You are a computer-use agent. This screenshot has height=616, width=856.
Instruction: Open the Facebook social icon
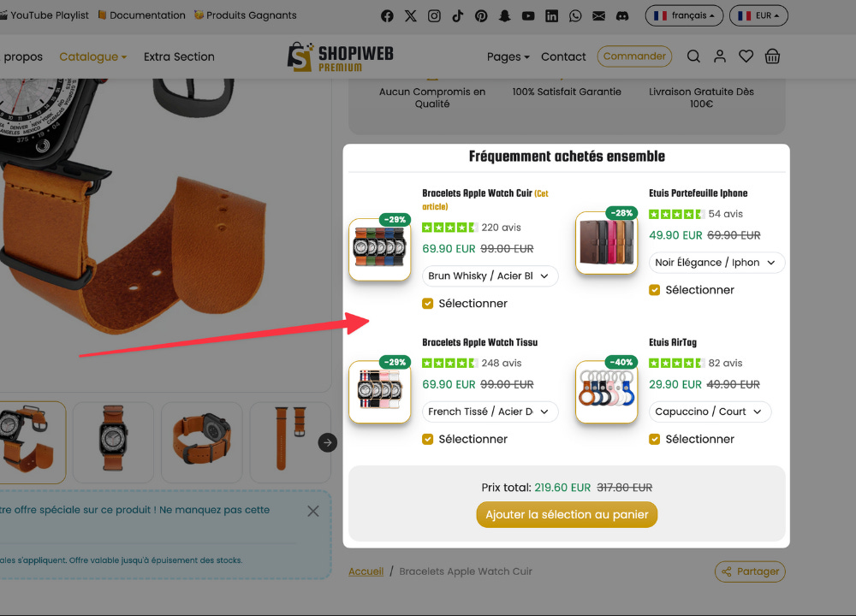(x=387, y=15)
